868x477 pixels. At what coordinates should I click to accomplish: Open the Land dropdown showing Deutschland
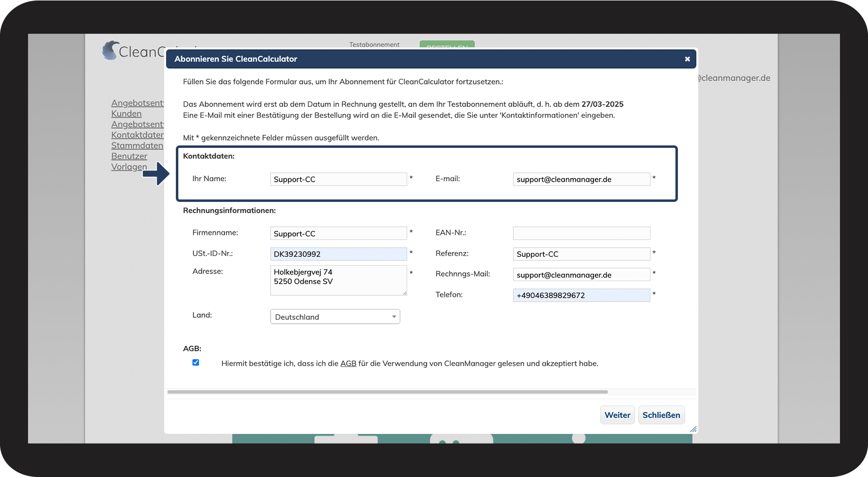point(335,317)
